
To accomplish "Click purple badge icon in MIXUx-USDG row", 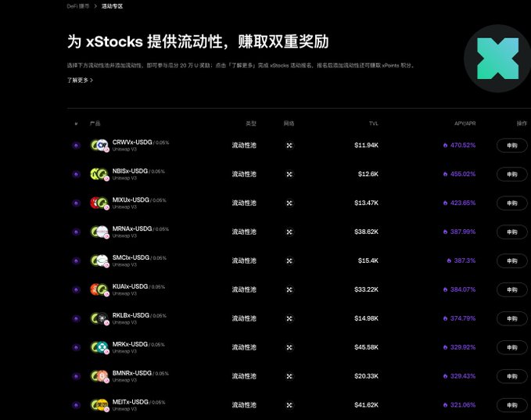I will coord(76,203).
